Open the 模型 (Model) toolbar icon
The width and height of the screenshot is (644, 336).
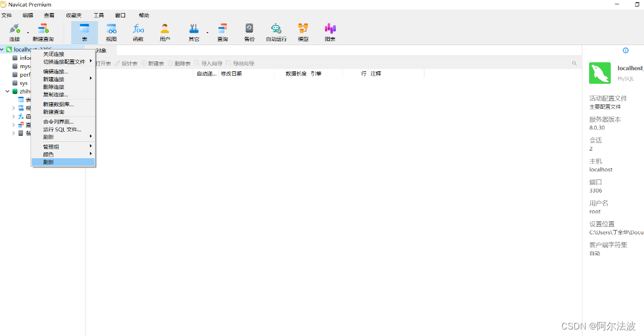[303, 28]
